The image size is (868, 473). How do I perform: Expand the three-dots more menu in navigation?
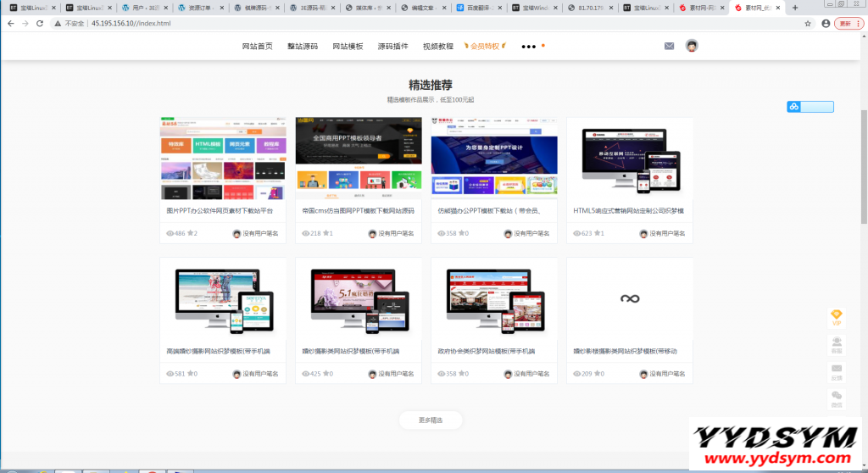tap(529, 47)
